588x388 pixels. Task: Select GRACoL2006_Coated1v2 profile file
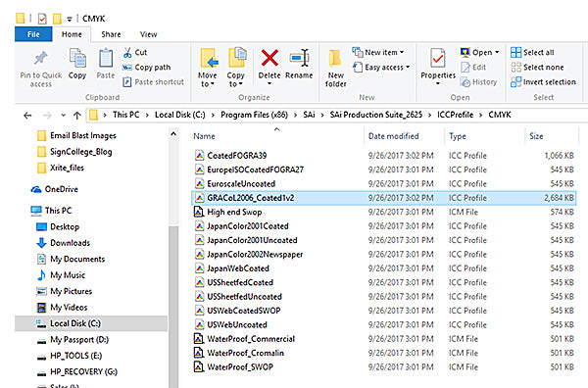pos(383,198)
